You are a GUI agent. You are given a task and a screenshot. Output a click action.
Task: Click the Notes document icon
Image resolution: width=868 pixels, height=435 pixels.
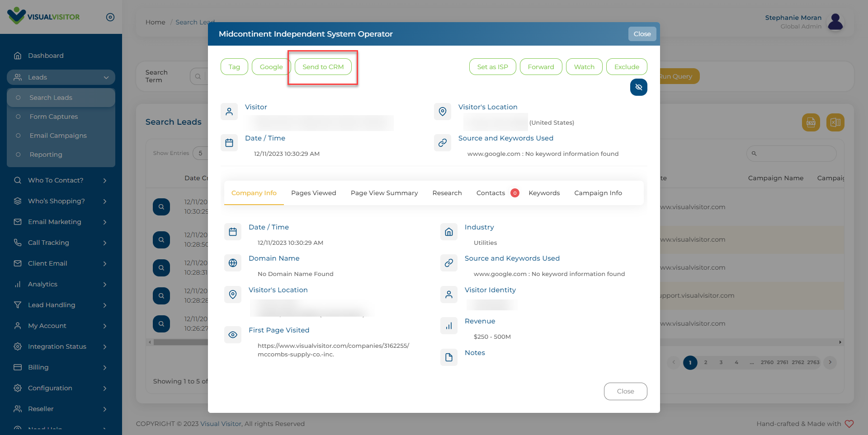pyautogui.click(x=449, y=357)
